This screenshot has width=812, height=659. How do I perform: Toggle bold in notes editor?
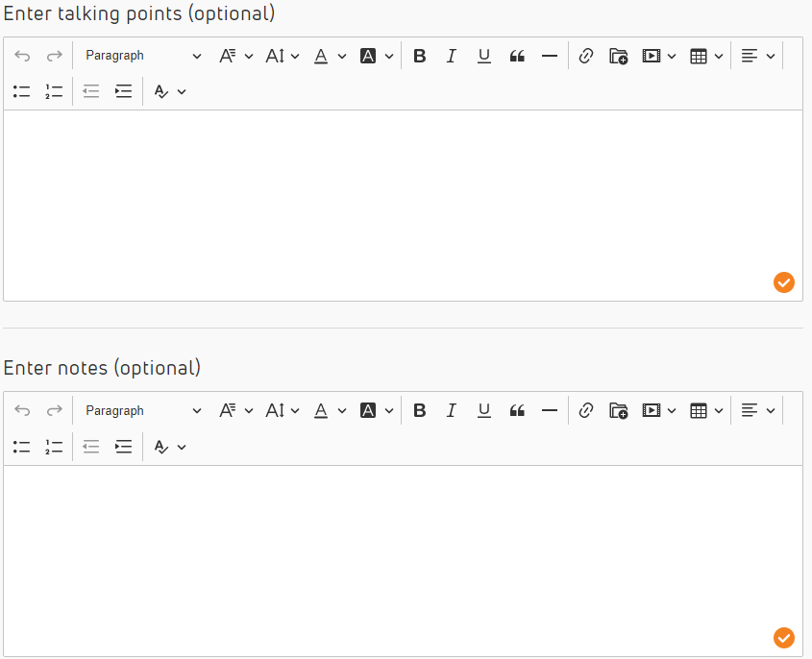click(x=420, y=410)
